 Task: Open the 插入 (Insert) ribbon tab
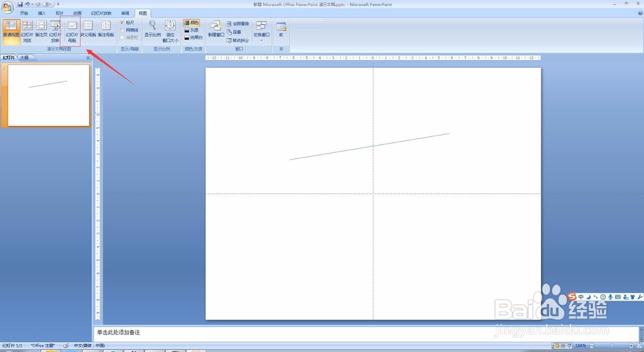(42, 13)
